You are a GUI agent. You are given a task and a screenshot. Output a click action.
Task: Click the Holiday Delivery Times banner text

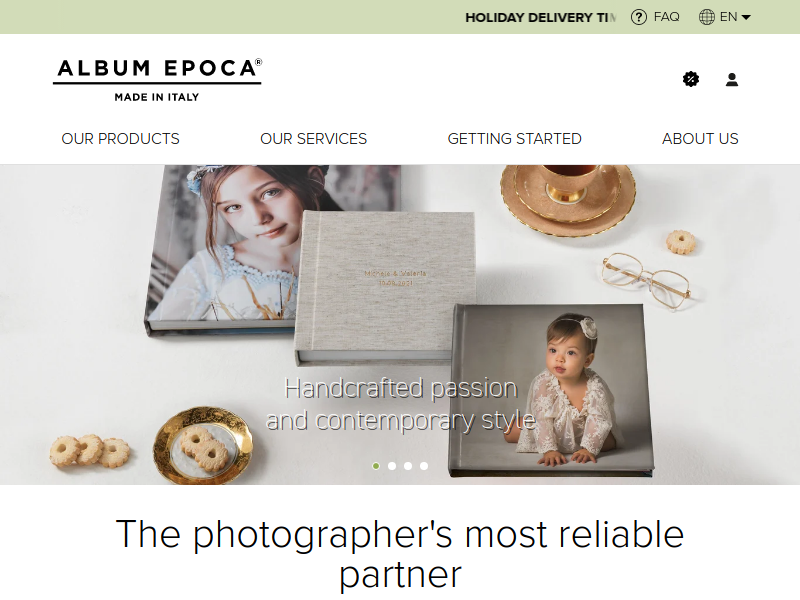[540, 18]
